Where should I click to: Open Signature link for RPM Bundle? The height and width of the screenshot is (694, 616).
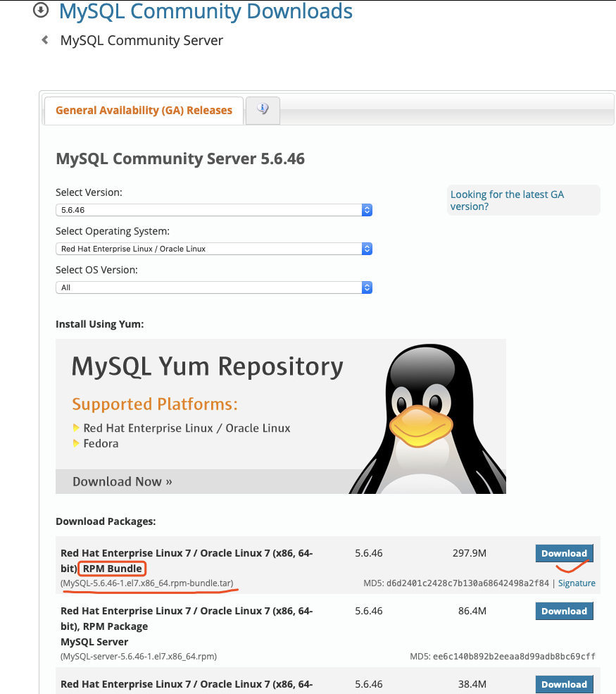tap(577, 583)
